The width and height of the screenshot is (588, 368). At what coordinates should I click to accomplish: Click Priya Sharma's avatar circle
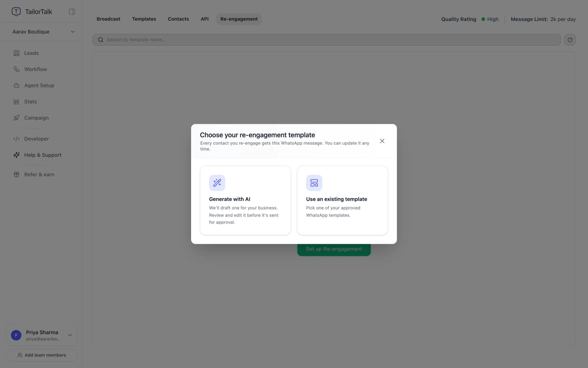coord(16,335)
